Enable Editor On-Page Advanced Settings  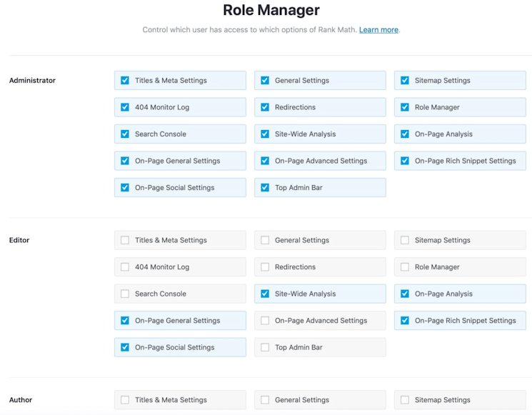coord(265,321)
